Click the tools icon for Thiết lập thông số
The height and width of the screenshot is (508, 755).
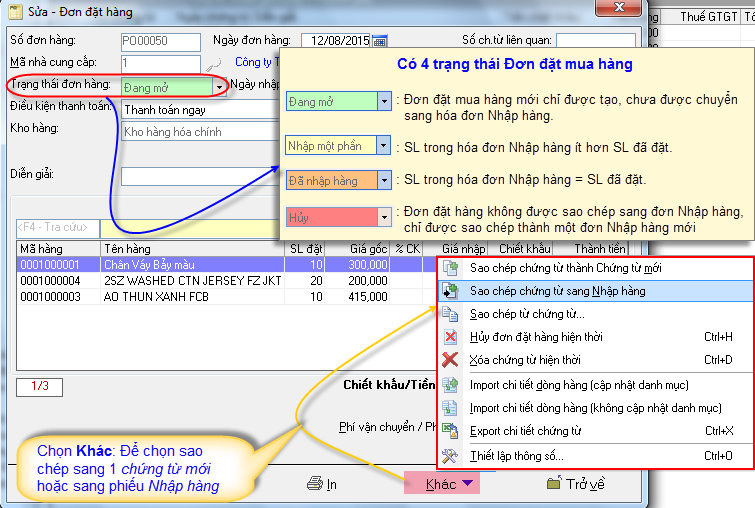point(451,456)
